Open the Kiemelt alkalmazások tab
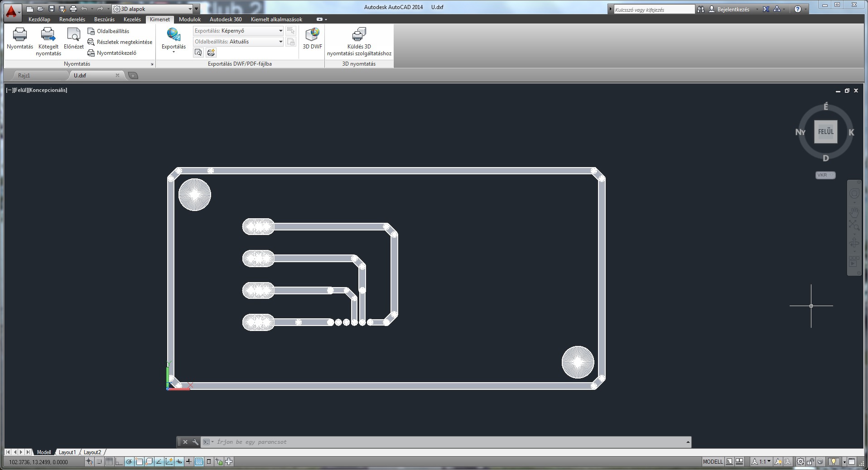The image size is (868, 470). 276,19
